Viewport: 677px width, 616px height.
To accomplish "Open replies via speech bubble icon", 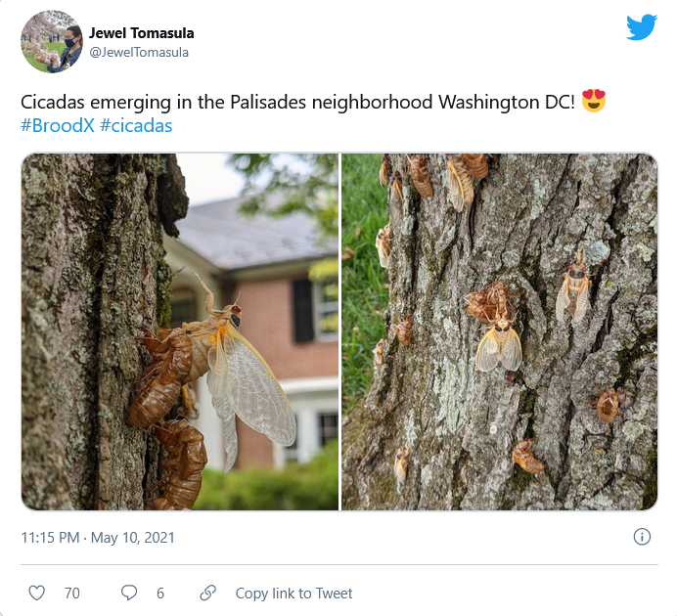I will tap(129, 593).
